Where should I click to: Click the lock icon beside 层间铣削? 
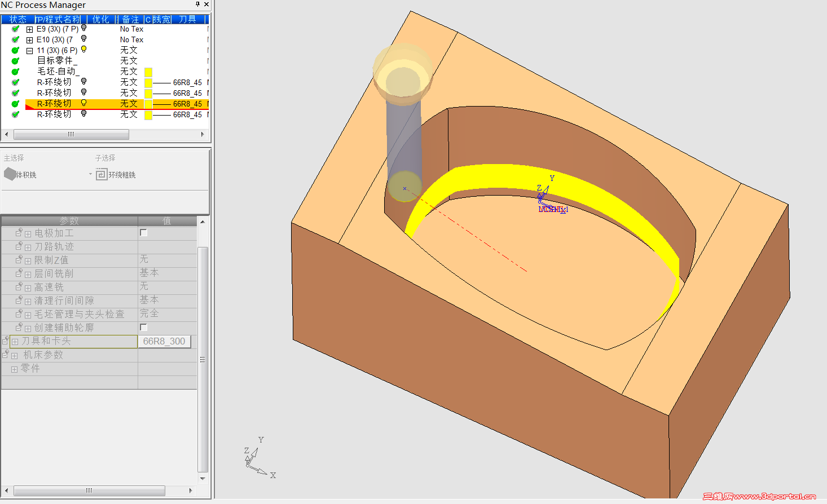click(19, 273)
